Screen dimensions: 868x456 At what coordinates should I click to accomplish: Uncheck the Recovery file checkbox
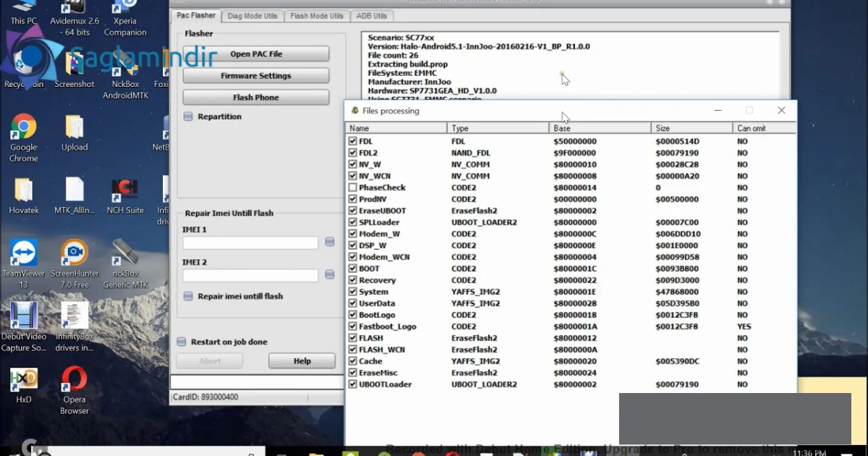click(352, 280)
